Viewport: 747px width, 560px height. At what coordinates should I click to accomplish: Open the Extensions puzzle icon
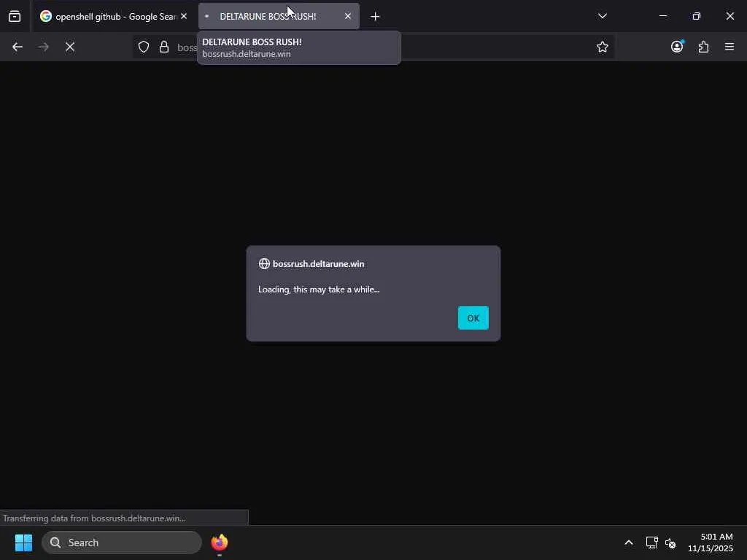[704, 47]
